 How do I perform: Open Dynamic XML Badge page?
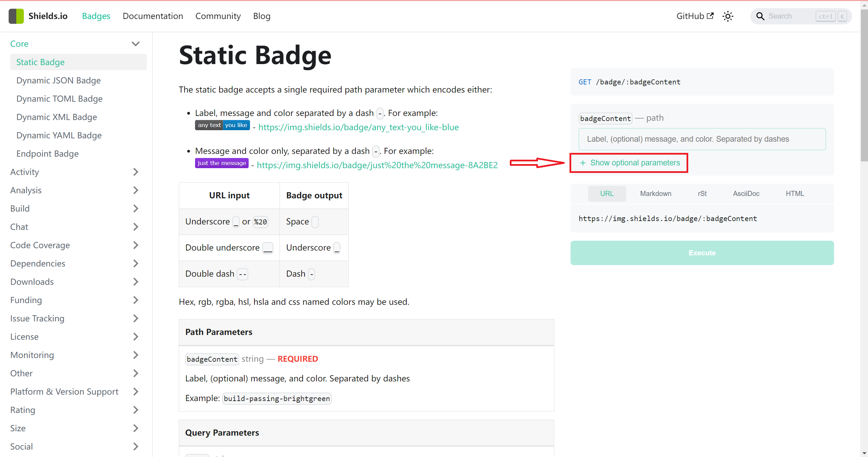pyautogui.click(x=57, y=117)
